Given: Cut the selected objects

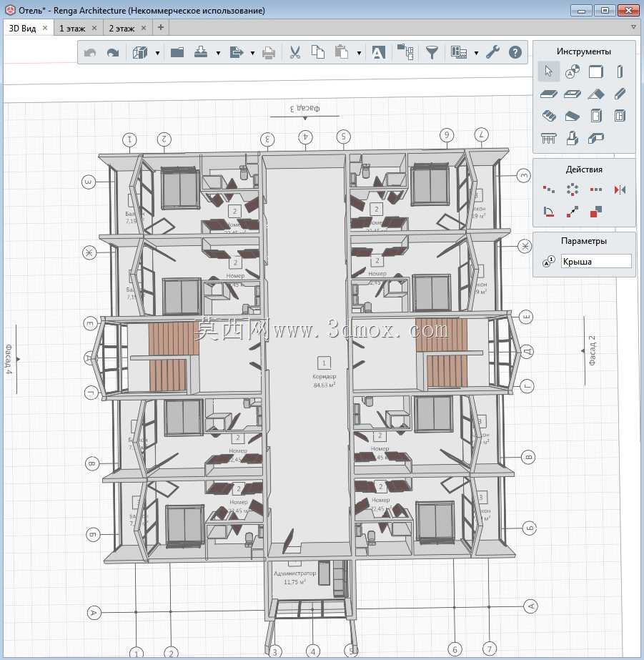Looking at the screenshot, I should pos(295,53).
